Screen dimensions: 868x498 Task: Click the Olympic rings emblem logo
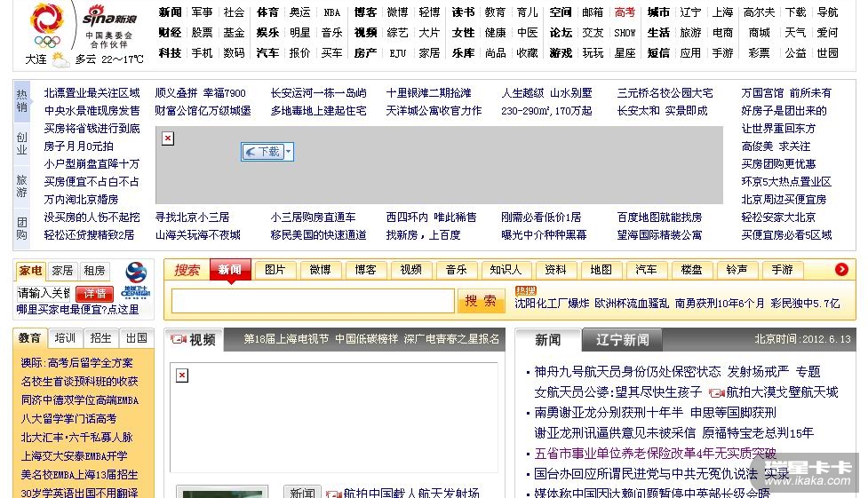point(47,26)
